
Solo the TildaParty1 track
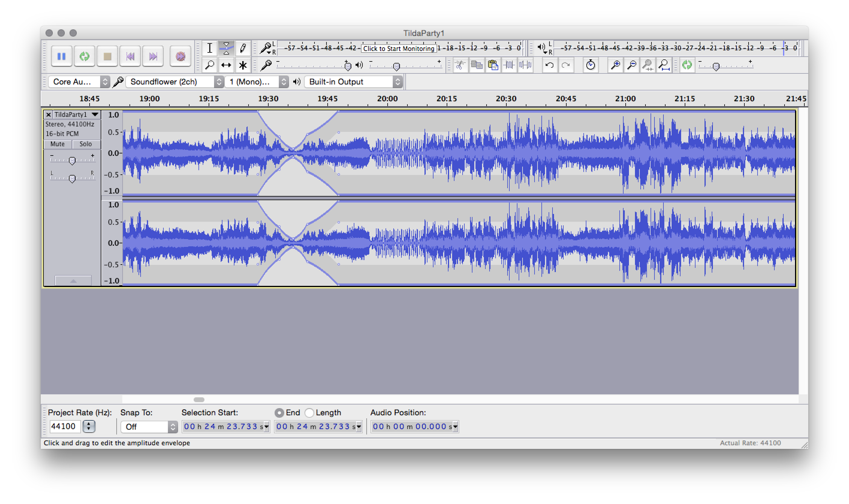click(86, 144)
